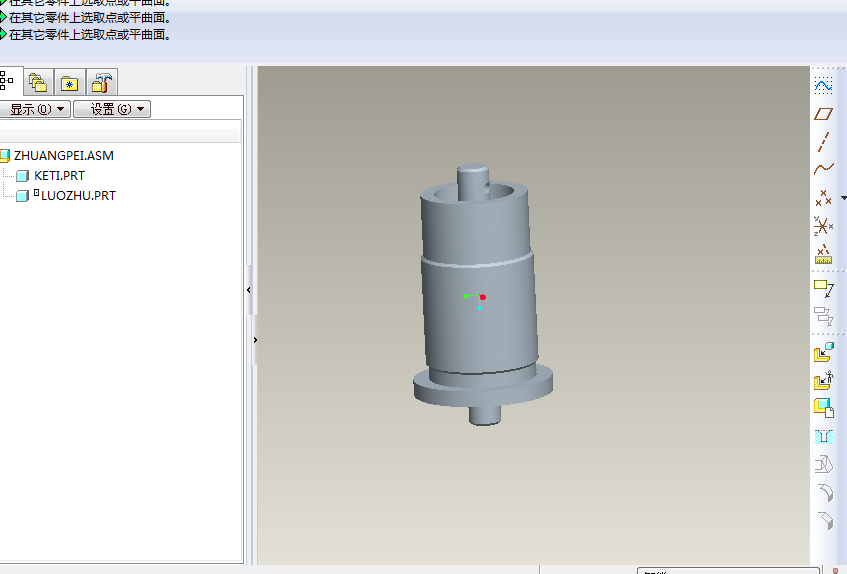Open the Connections tab with hammer icon
847x574 pixels.
pyautogui.click(x=102, y=83)
